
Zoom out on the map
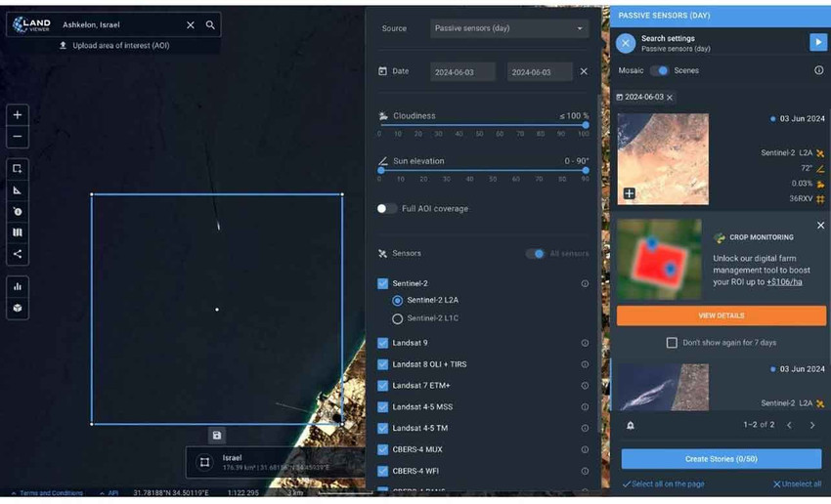coord(18,137)
